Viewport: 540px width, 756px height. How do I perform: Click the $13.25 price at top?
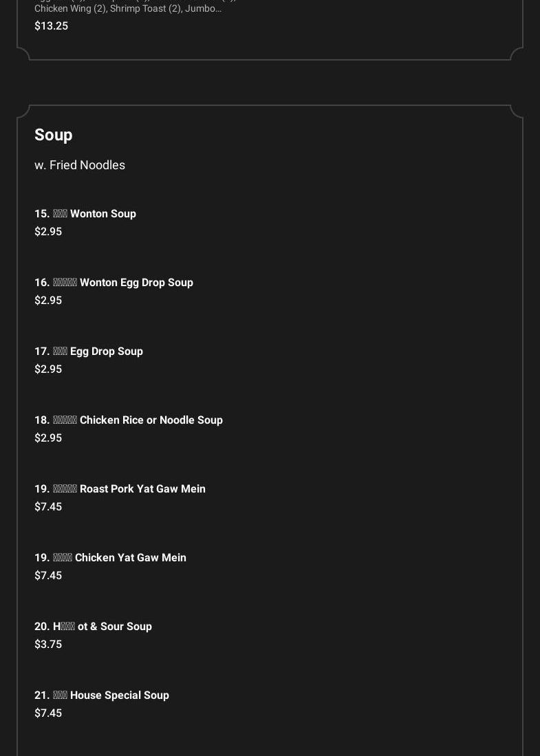pos(51,26)
